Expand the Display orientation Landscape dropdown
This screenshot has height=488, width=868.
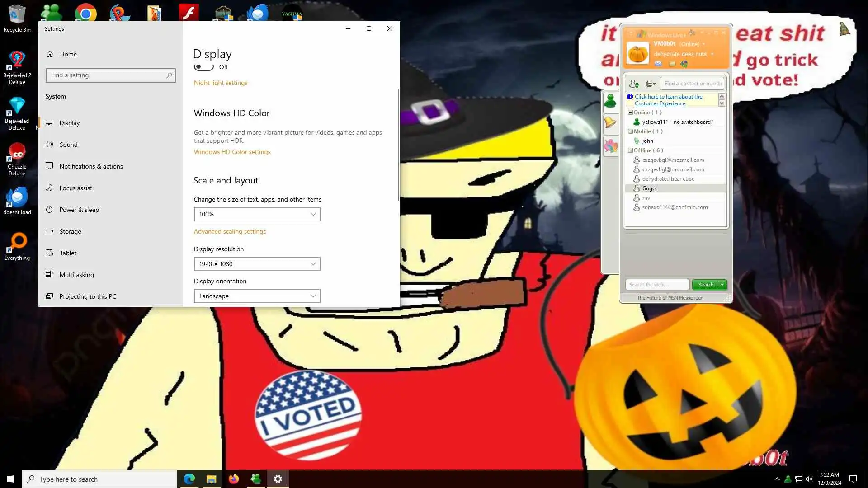pyautogui.click(x=257, y=296)
